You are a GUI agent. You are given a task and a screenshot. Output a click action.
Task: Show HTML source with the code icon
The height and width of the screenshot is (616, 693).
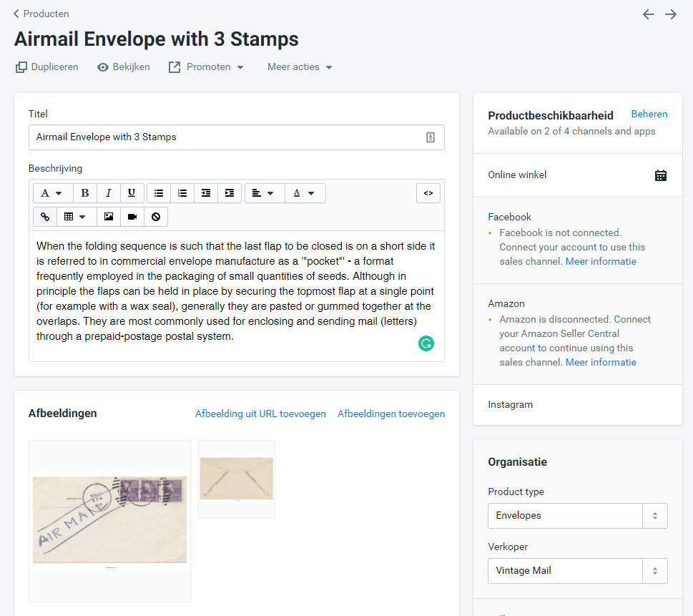coord(428,193)
